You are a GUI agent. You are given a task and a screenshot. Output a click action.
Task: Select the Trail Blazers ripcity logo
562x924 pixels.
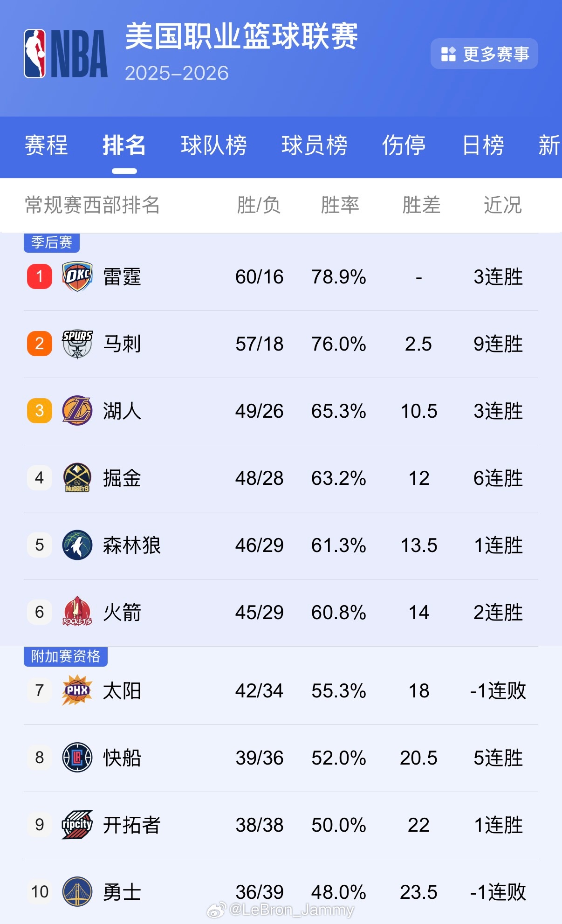coord(75,826)
